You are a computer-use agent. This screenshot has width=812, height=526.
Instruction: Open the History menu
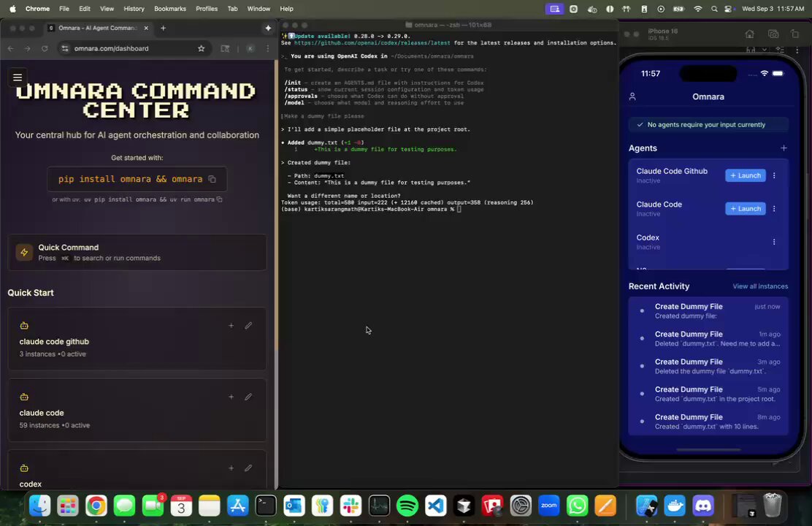click(x=134, y=9)
